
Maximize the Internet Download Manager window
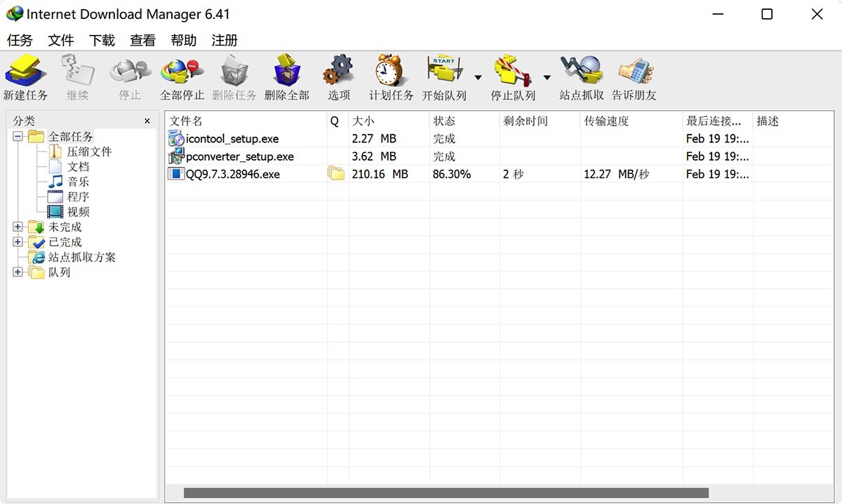pyautogui.click(x=767, y=14)
